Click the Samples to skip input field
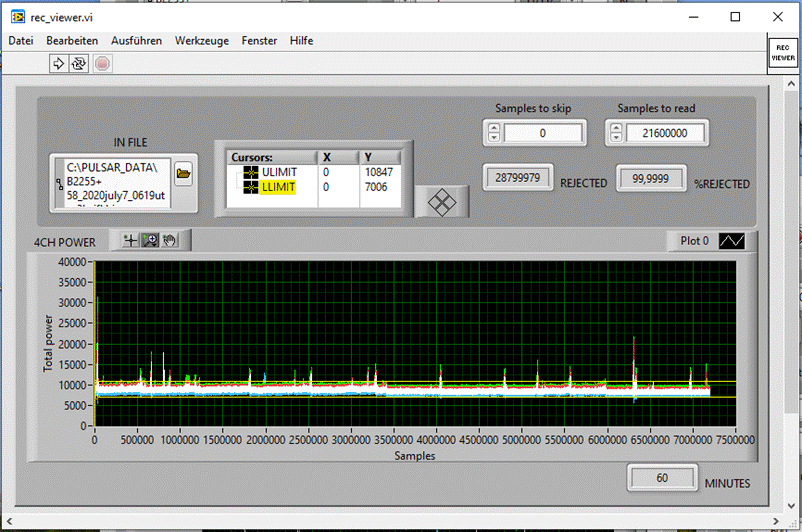The image size is (802, 532). click(543, 133)
